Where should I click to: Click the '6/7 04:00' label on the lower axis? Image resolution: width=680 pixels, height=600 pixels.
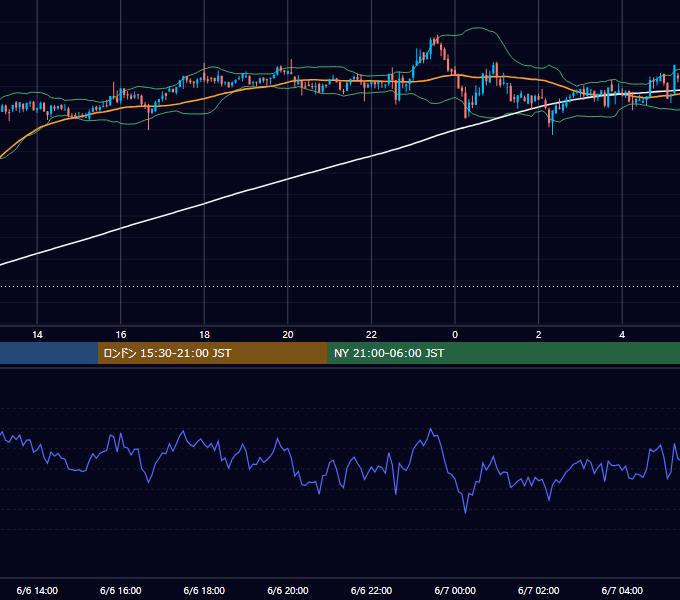(x=622, y=590)
